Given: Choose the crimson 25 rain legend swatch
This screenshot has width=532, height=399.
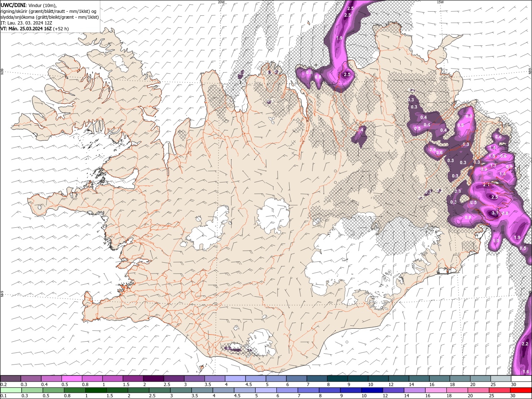Looking at the screenshot, I should pyautogui.click(x=499, y=390).
